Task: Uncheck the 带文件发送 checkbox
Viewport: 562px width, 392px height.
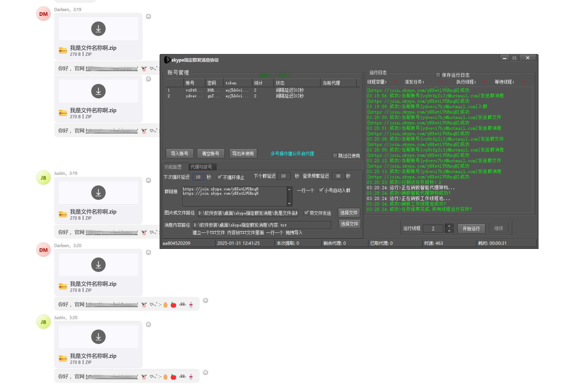Action: 306,213
